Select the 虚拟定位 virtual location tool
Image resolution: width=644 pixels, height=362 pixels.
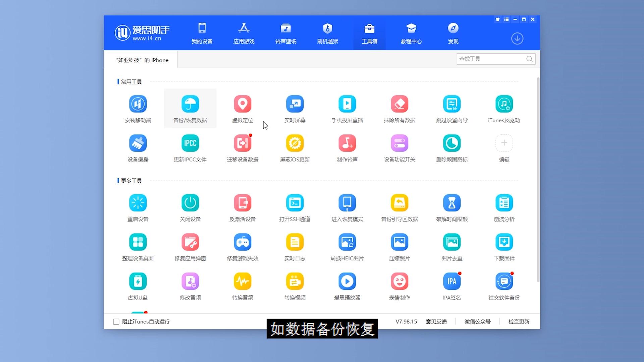243,108
